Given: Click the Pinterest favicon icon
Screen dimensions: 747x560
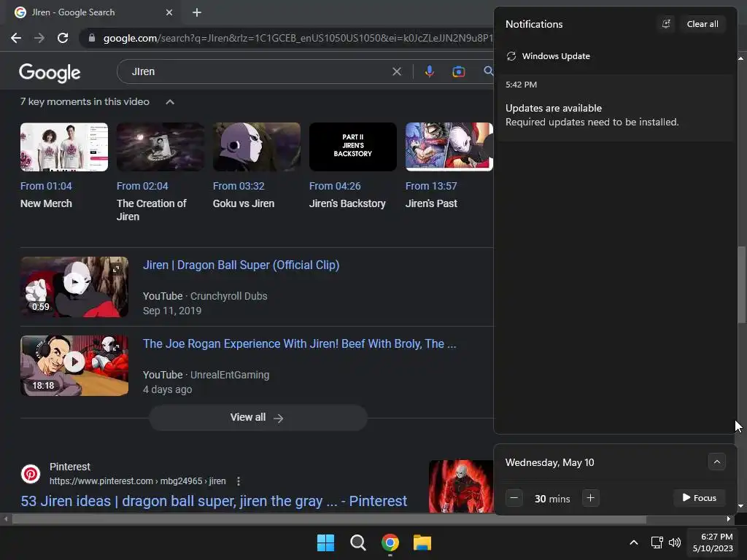Looking at the screenshot, I should click(31, 474).
